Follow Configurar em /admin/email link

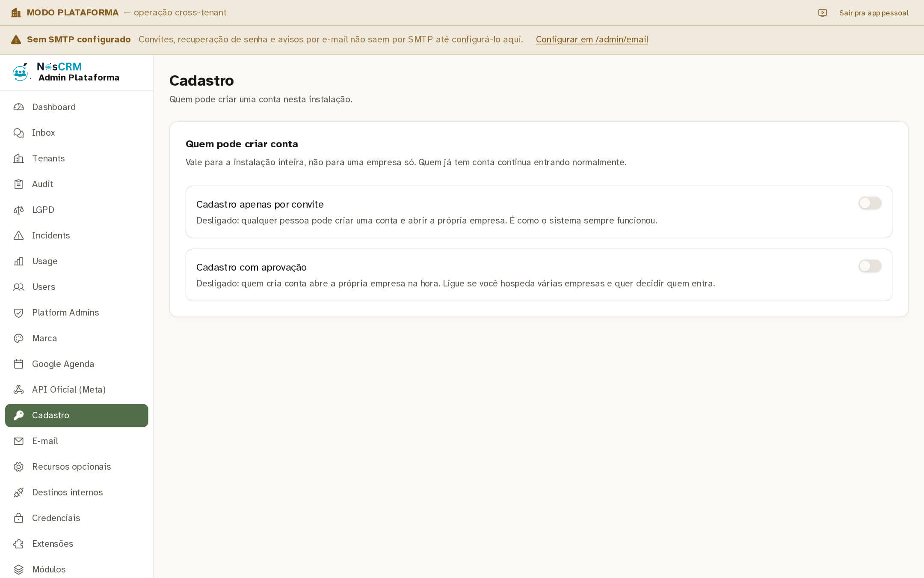coord(592,39)
